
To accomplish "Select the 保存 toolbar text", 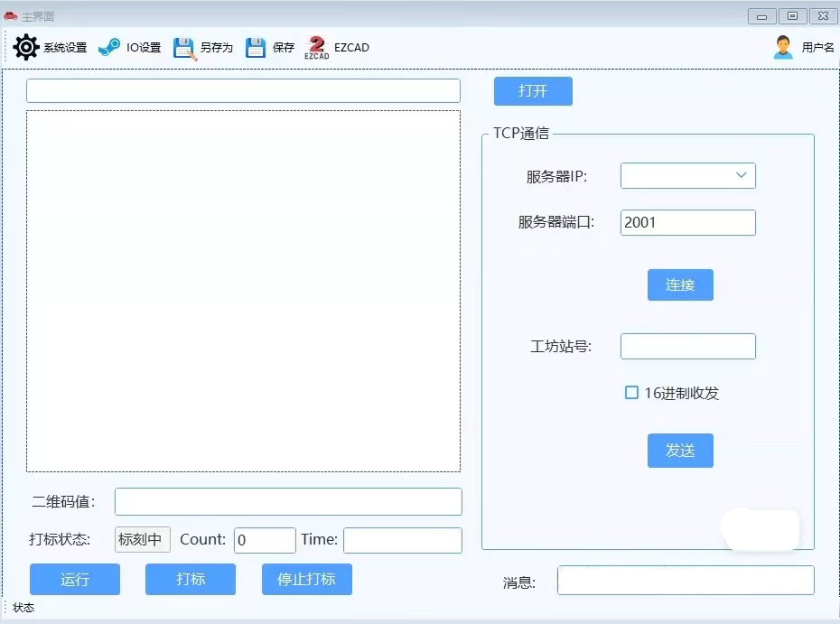I will point(284,48).
